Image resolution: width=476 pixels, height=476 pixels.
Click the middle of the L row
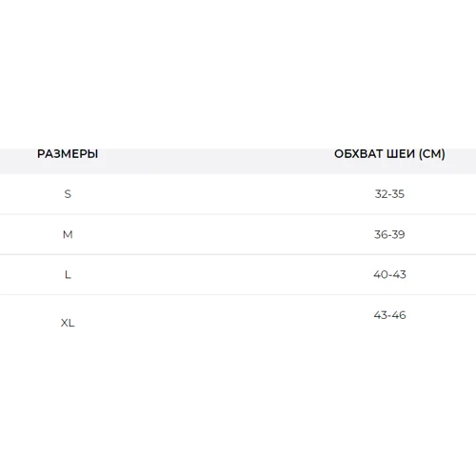coord(238,274)
